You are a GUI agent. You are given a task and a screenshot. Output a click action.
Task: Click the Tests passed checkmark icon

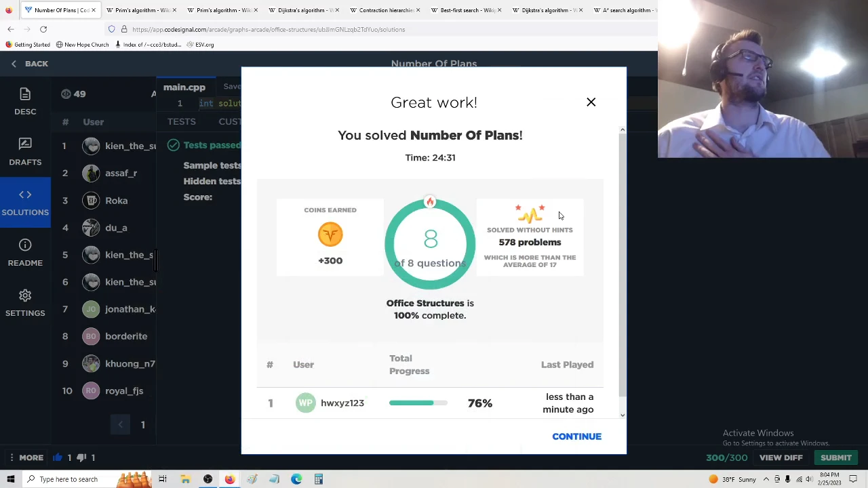pos(174,145)
